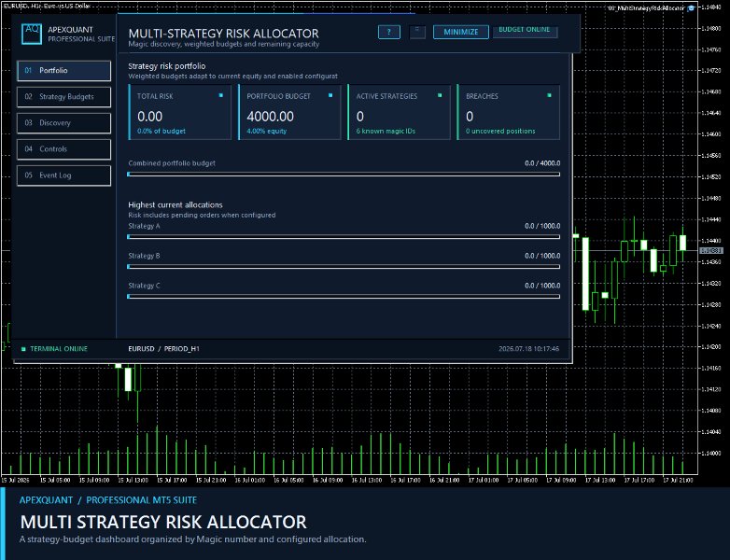Click the Strategy C '0.0 / 1000.0' value
Viewport: 730px width, 560px height.
[542, 286]
